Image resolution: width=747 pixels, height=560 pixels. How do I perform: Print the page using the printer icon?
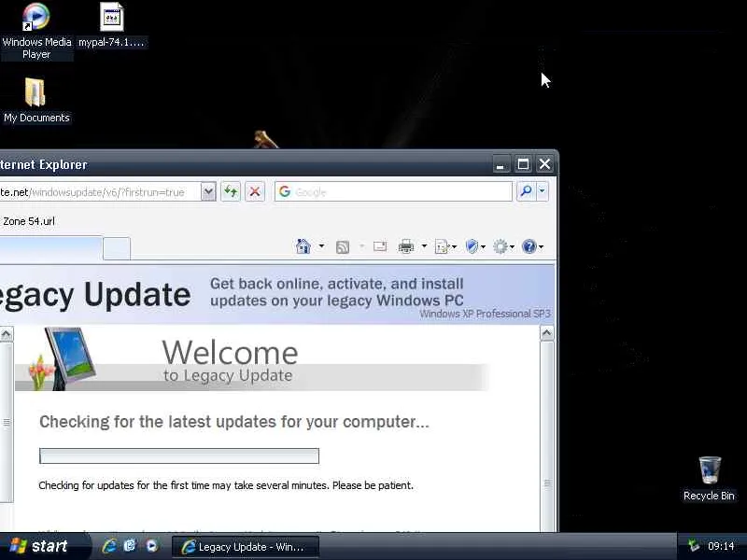(x=406, y=246)
